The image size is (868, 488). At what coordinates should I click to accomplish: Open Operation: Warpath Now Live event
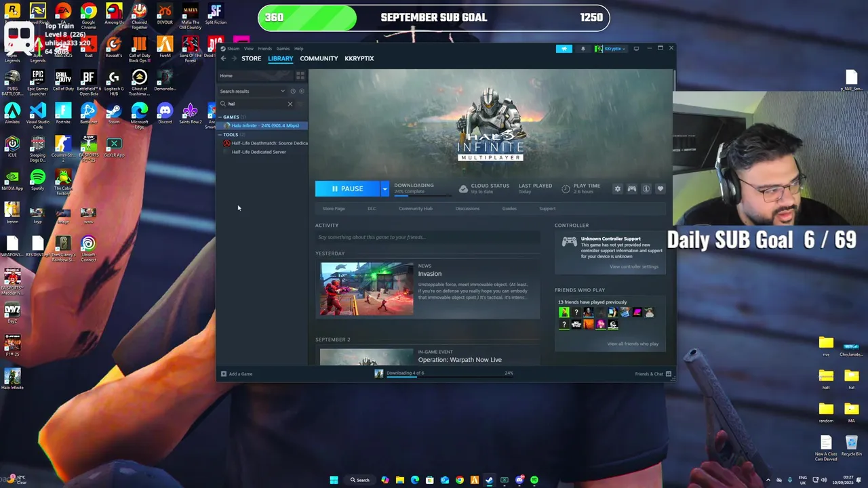point(460,360)
